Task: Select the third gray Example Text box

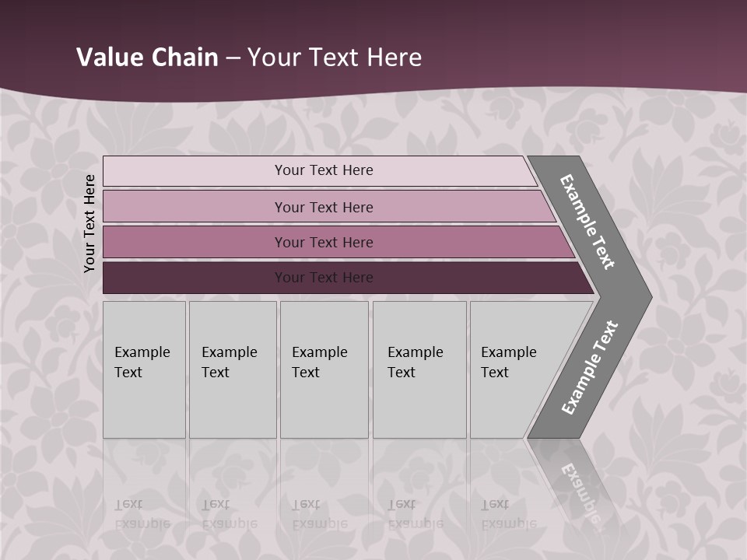Action: click(324, 369)
